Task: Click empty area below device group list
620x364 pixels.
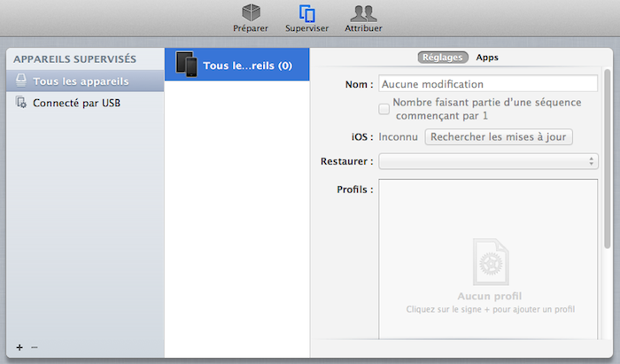Action: pyautogui.click(x=236, y=221)
